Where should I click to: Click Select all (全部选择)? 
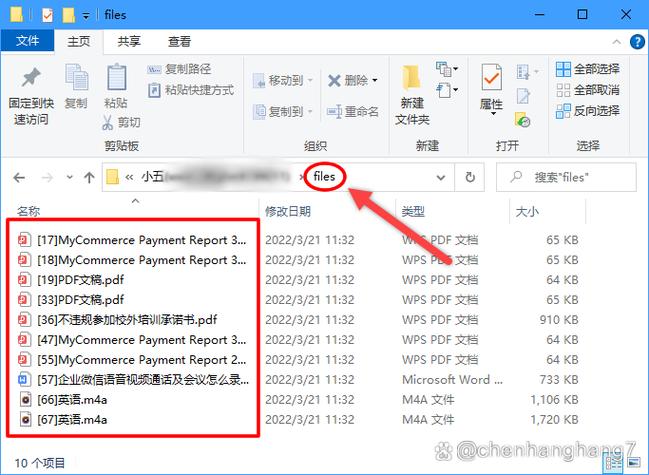pyautogui.click(x=588, y=69)
